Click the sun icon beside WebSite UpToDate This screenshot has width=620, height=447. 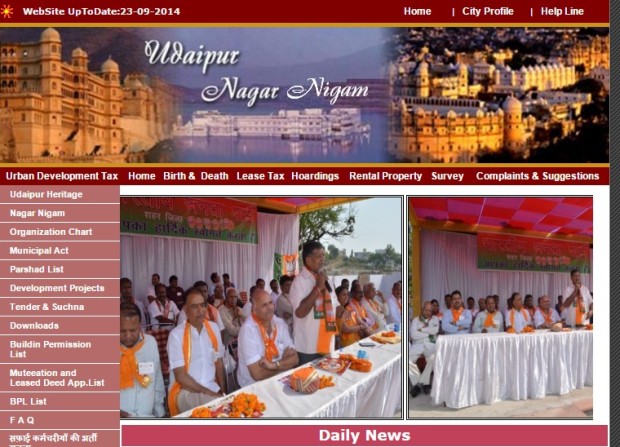(x=6, y=11)
